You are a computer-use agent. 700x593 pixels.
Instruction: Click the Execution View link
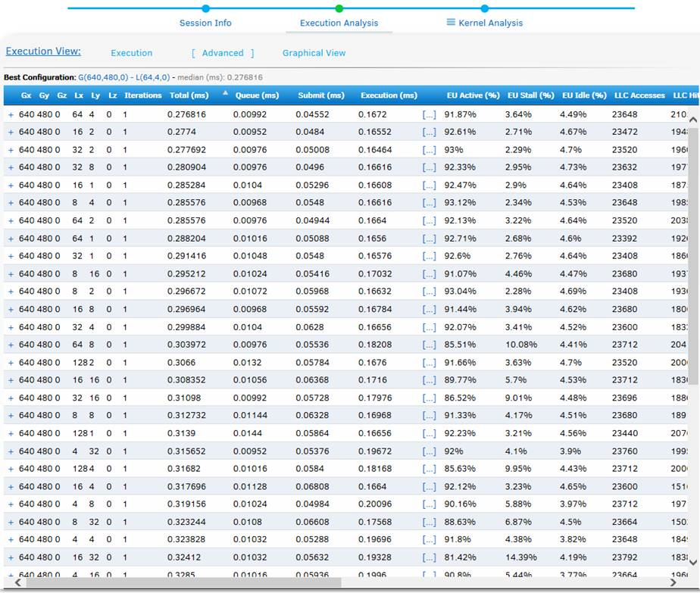[x=43, y=51]
